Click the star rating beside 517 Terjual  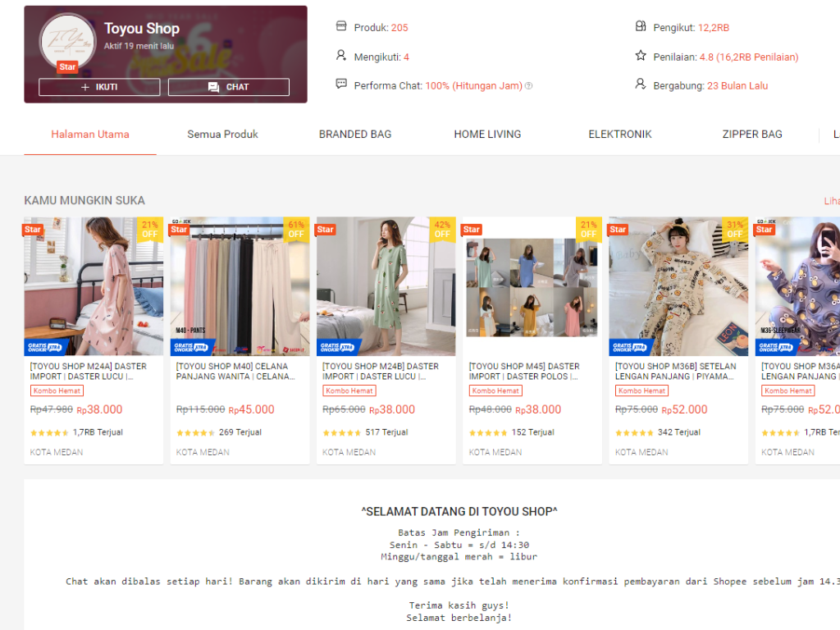pyautogui.click(x=342, y=433)
